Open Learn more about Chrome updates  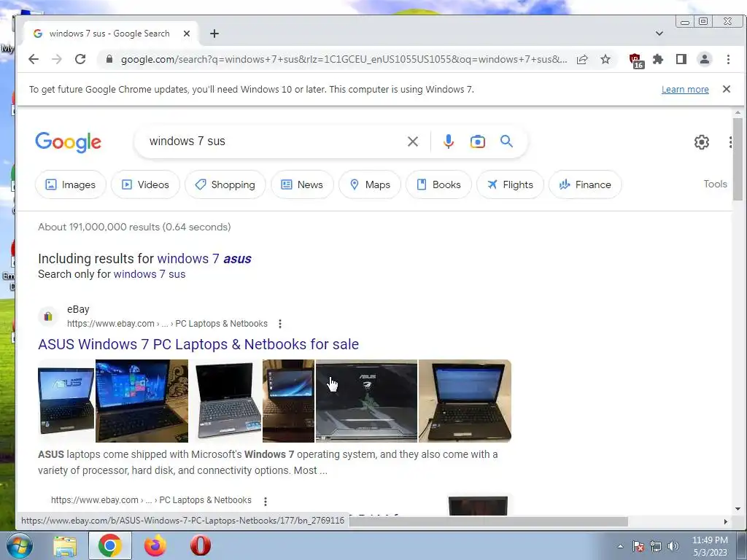pos(685,90)
